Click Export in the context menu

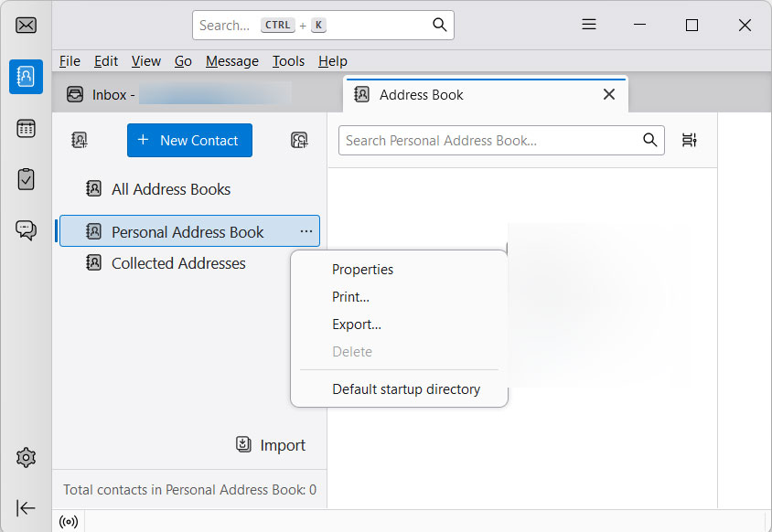click(x=357, y=325)
